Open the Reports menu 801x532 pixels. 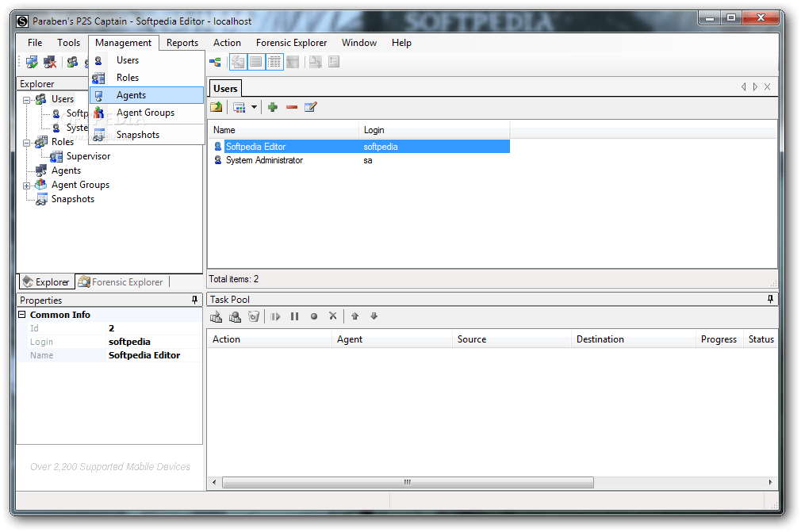point(182,43)
